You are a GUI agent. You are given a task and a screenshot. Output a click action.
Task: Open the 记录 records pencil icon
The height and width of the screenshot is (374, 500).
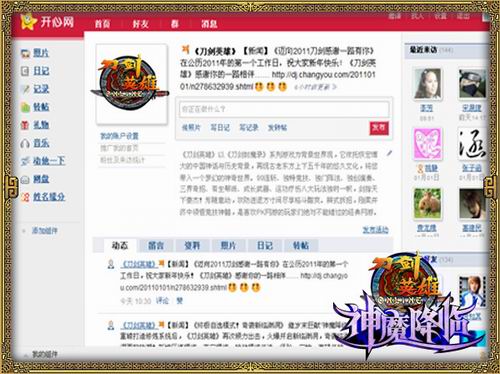point(25,89)
